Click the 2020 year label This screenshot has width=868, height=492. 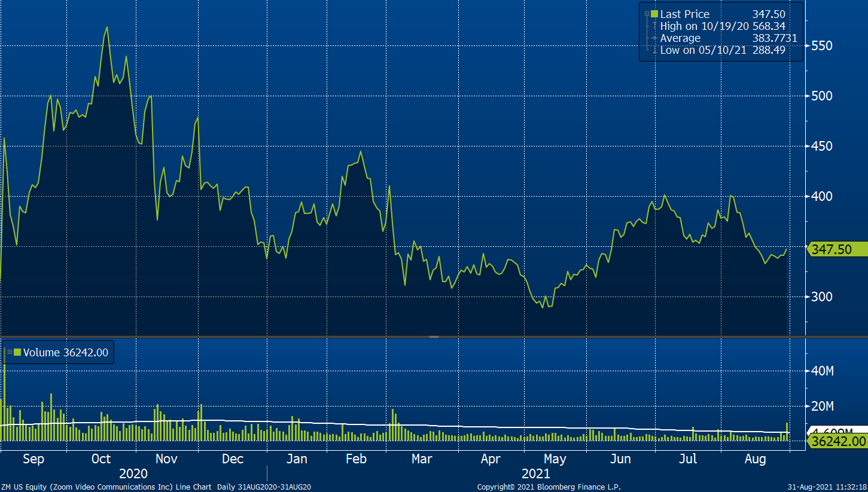click(133, 473)
